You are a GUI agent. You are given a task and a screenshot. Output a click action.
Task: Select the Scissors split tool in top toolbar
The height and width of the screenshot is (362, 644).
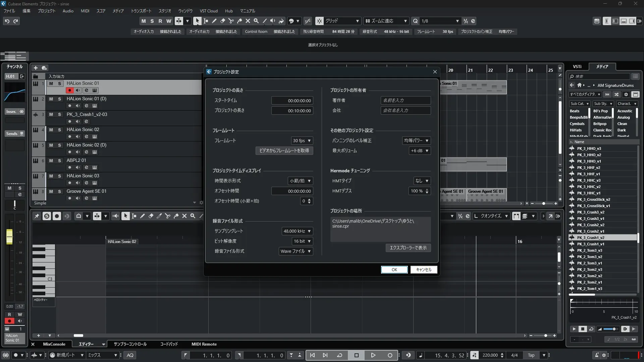[x=231, y=21]
